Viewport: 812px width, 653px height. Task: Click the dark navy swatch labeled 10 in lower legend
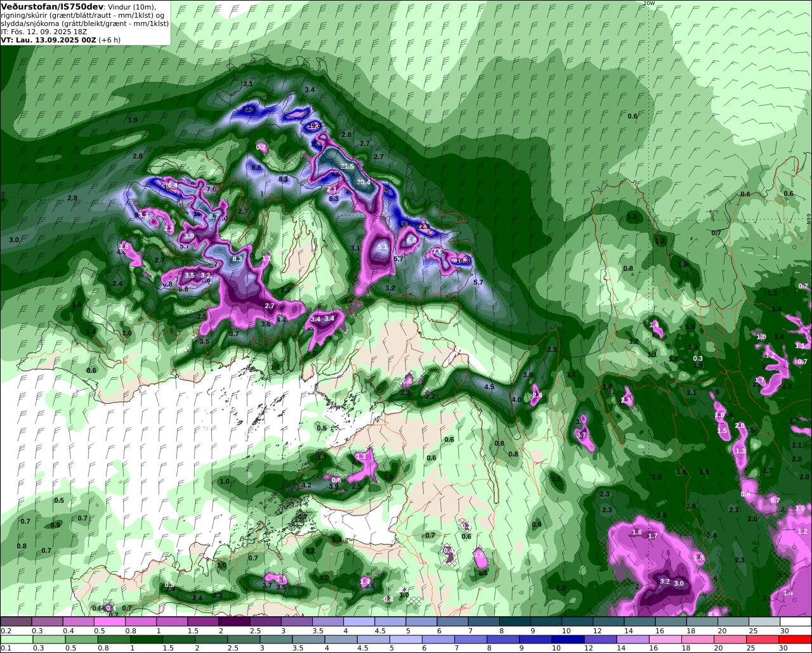pos(568,639)
